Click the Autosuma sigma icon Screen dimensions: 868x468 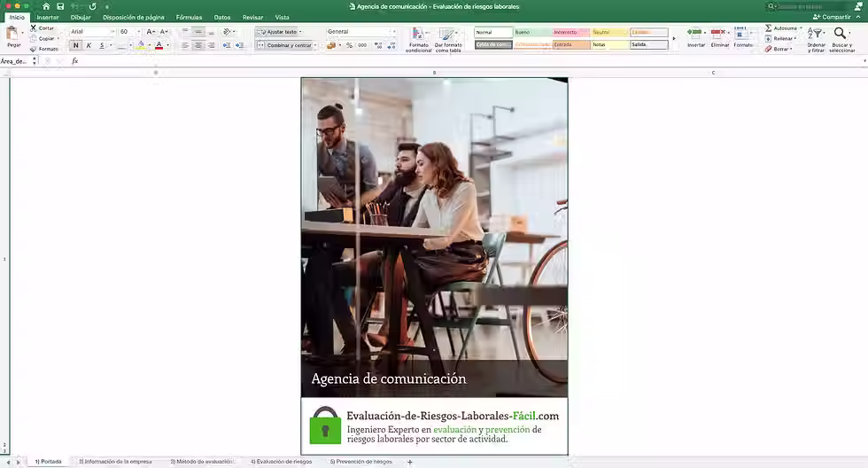tap(768, 28)
